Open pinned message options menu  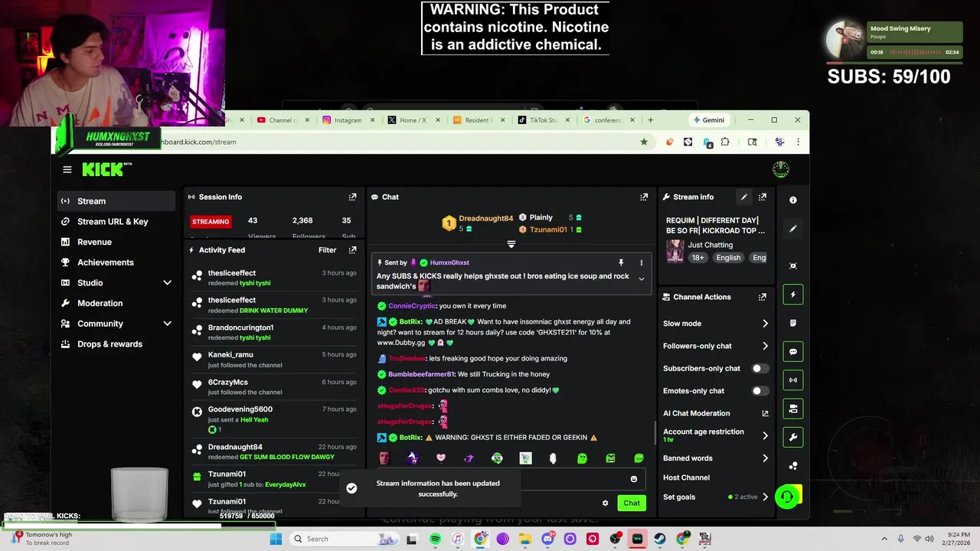pyautogui.click(x=642, y=262)
